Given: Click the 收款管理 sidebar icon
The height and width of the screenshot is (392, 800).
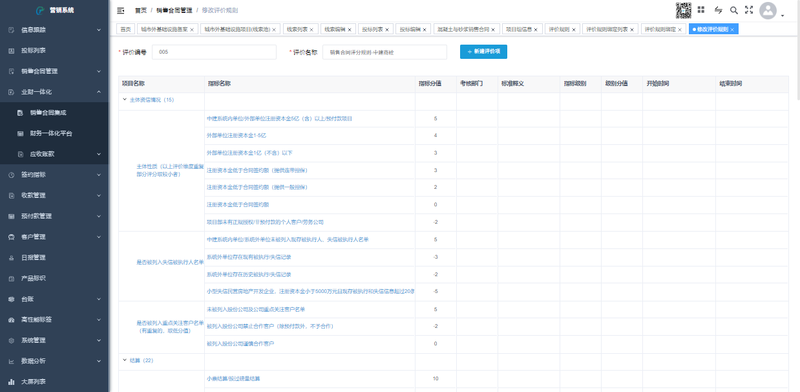Looking at the screenshot, I should click(11, 195).
